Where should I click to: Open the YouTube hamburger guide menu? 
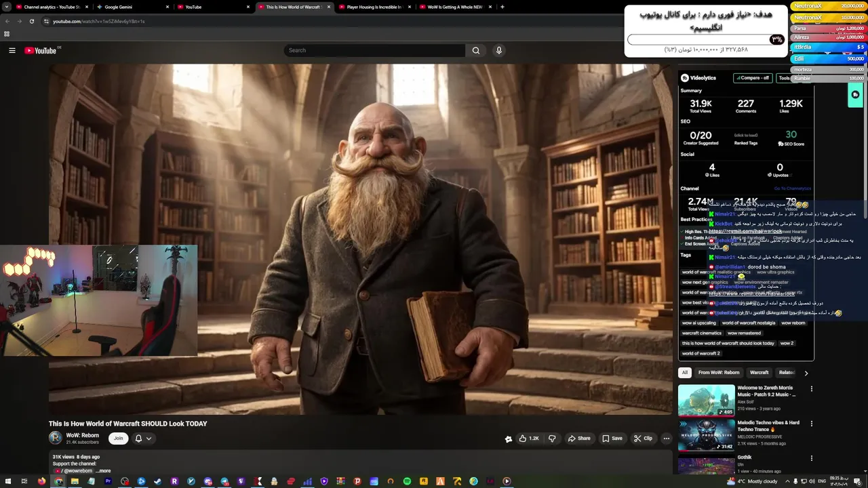(12, 50)
